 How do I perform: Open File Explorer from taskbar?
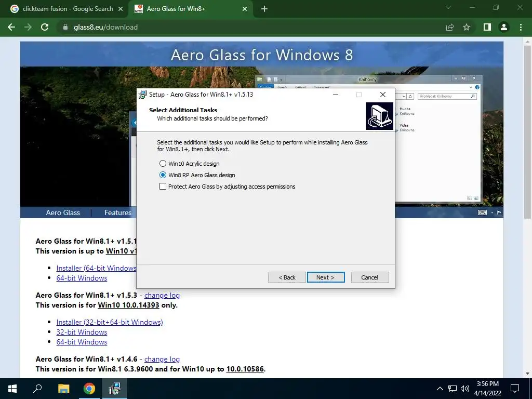[63, 389]
